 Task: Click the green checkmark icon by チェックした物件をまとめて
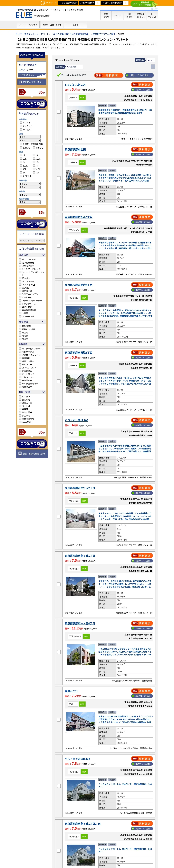[58, 75]
